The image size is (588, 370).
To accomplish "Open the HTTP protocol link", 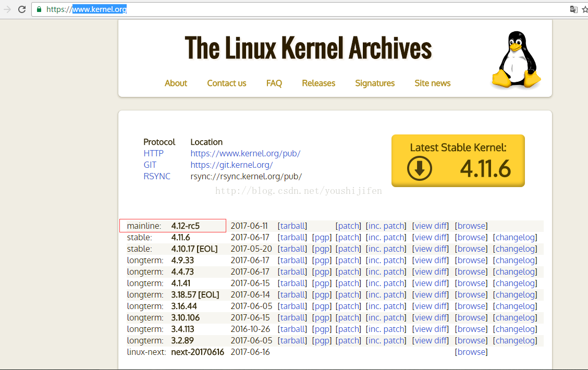I will click(x=153, y=153).
